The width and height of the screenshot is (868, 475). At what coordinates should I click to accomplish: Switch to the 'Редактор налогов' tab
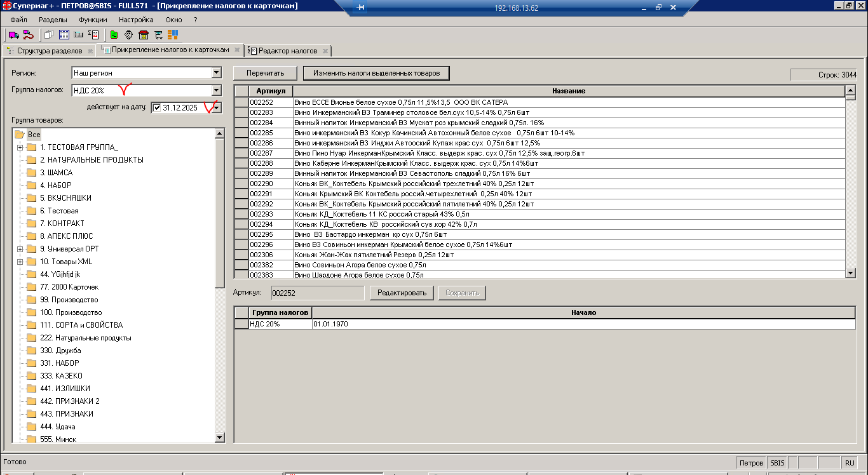click(x=287, y=51)
